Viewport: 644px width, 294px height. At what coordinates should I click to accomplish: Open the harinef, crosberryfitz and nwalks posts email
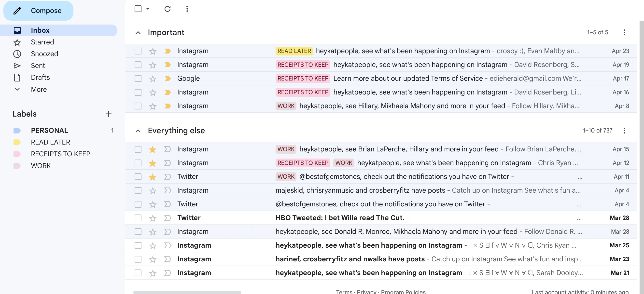coord(381,259)
